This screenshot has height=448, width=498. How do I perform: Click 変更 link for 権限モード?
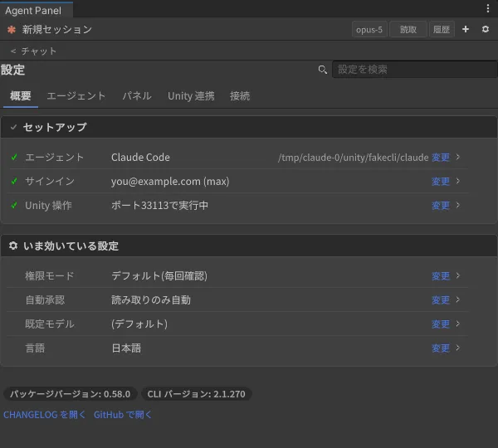pyautogui.click(x=441, y=276)
